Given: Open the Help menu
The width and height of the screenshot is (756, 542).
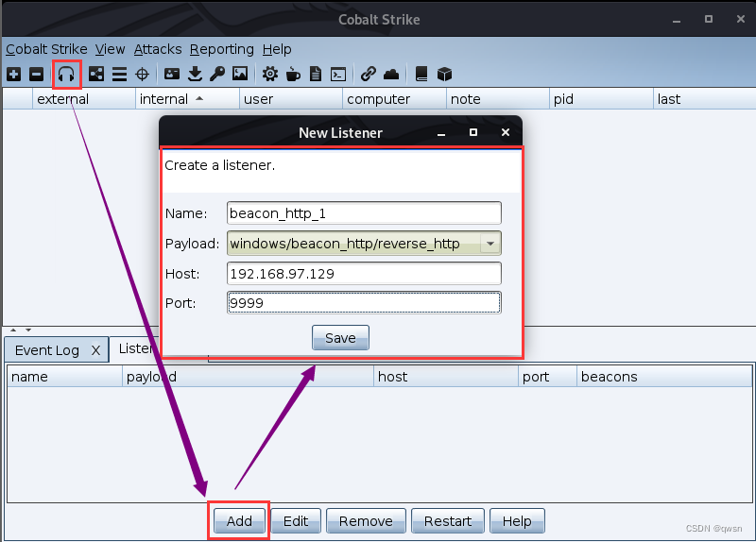Looking at the screenshot, I should pos(277,49).
